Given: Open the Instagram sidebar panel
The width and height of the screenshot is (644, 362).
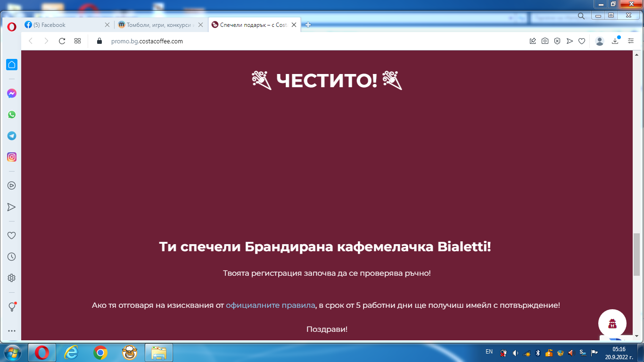Looking at the screenshot, I should tap(12, 157).
